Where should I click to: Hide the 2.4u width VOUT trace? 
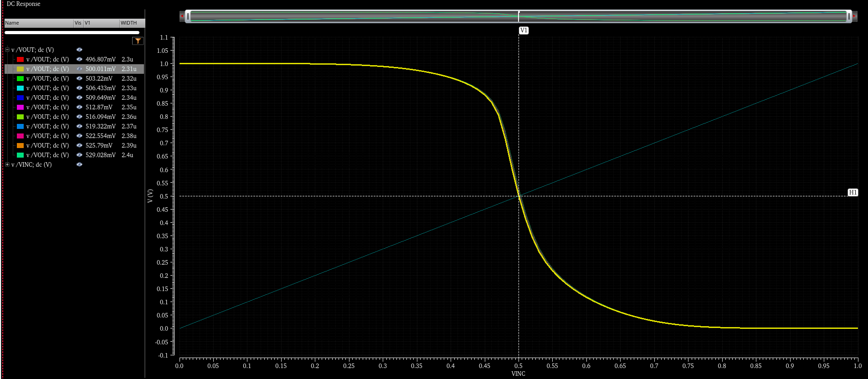click(79, 155)
